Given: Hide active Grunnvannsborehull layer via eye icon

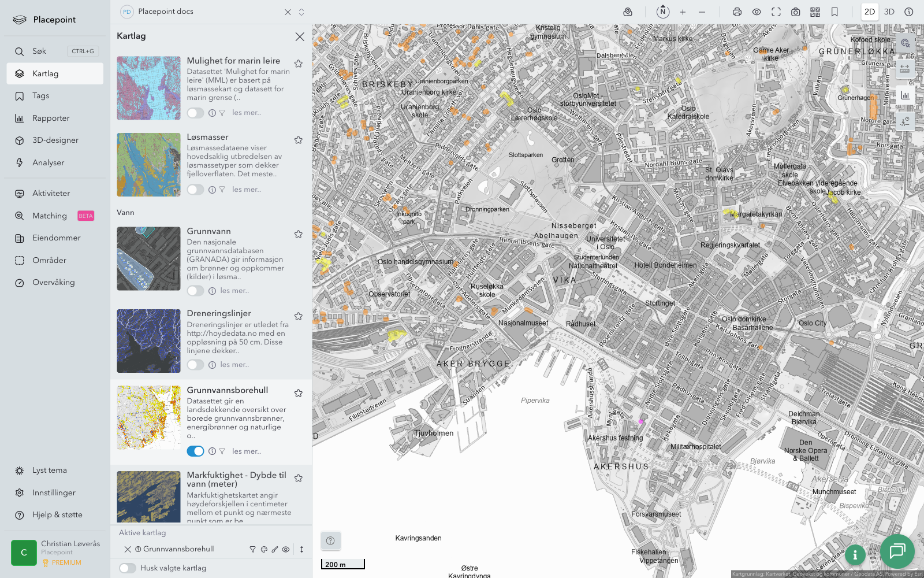Looking at the screenshot, I should click(286, 550).
